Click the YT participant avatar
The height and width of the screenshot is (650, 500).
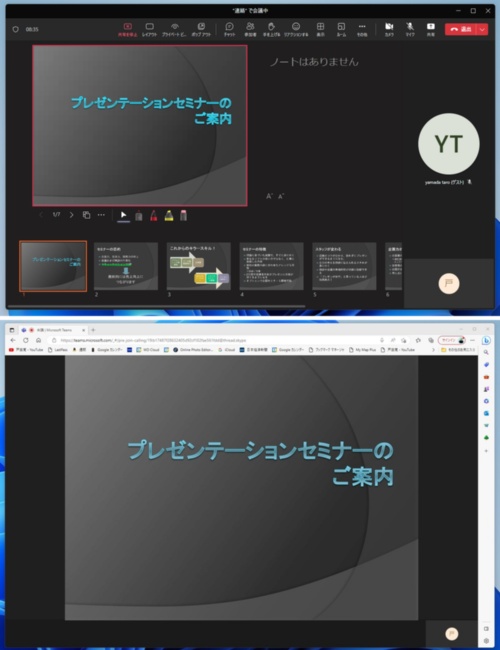point(449,144)
